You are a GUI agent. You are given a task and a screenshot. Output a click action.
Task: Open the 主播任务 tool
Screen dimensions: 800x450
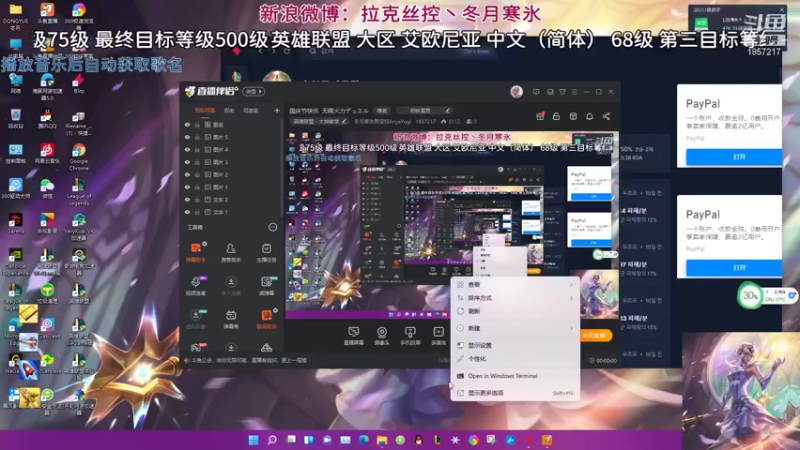(x=266, y=252)
